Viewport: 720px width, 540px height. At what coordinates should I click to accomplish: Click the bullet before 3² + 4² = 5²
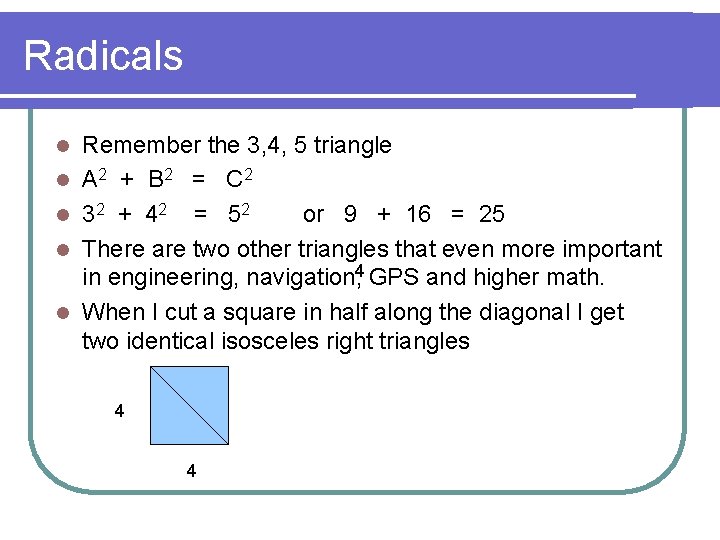coord(63,215)
